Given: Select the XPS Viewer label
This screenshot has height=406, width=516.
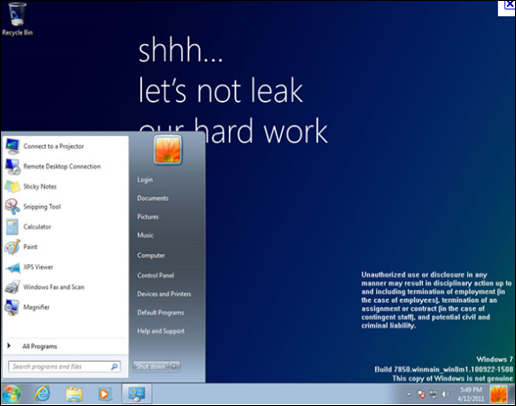Looking at the screenshot, I should click(x=38, y=267).
